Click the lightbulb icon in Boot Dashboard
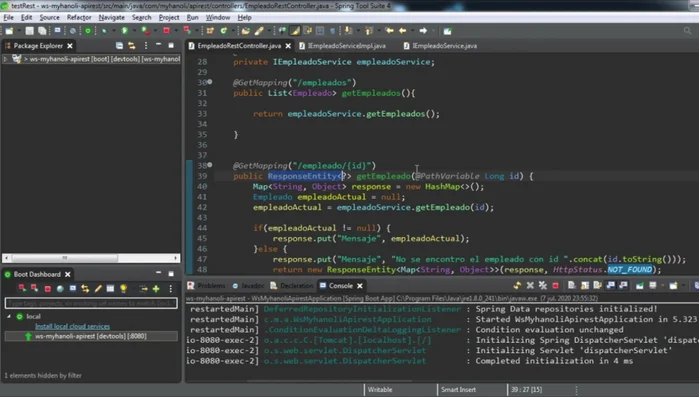This screenshot has width=699, height=397. 123,289
